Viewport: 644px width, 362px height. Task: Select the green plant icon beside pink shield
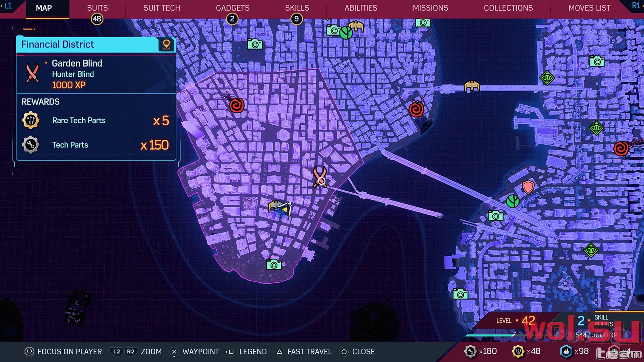(x=513, y=201)
